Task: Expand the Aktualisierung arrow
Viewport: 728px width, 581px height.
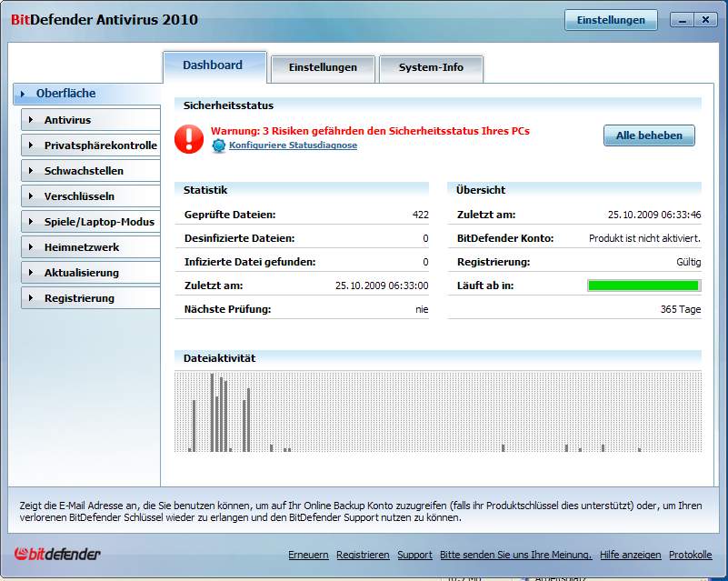Action: pos(31,273)
